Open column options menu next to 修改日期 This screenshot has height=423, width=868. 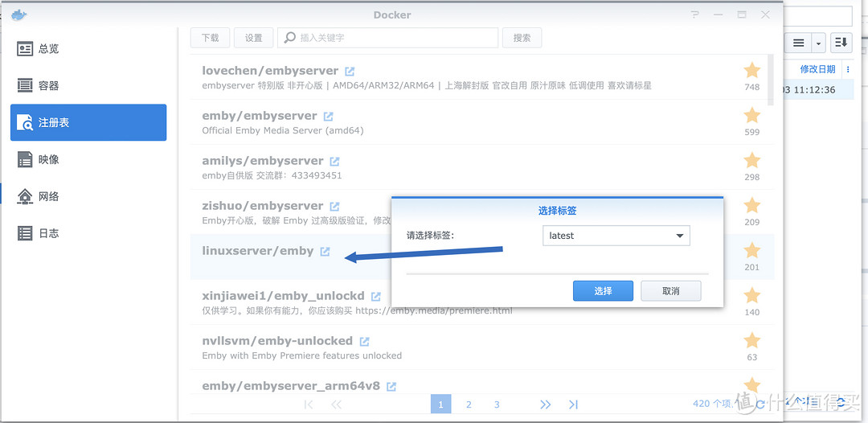tap(848, 69)
